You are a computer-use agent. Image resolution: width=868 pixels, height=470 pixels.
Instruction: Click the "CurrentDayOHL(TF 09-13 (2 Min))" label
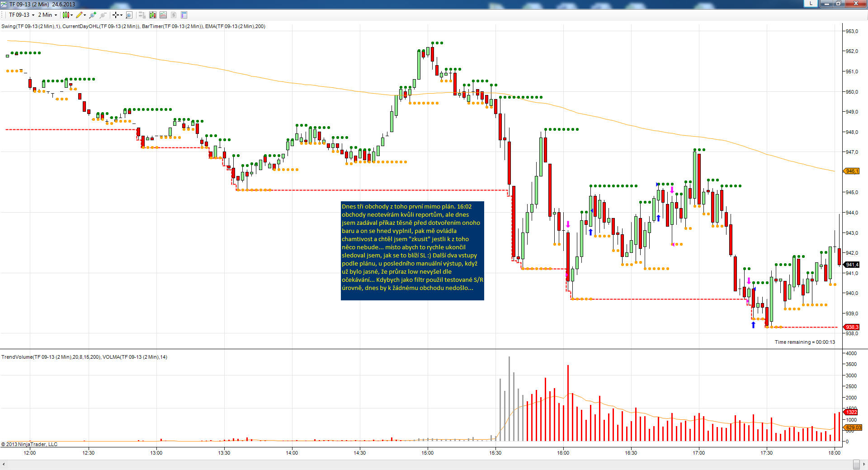pos(101,26)
